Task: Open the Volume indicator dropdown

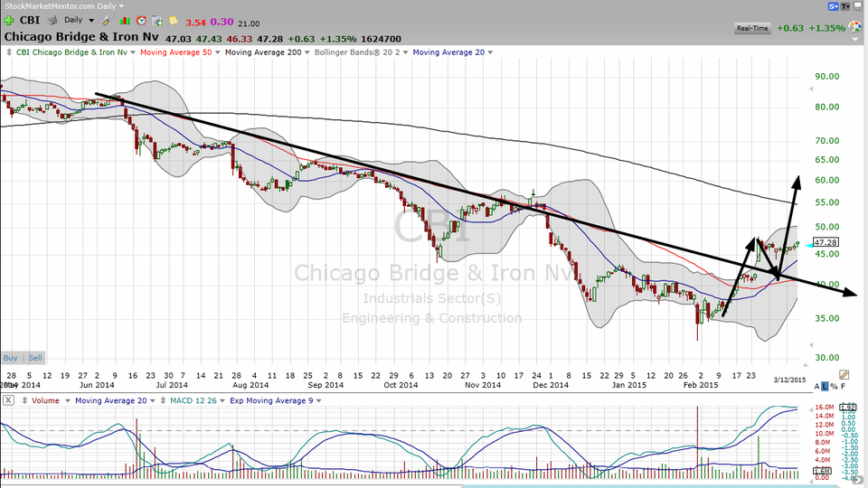Action: [68, 400]
